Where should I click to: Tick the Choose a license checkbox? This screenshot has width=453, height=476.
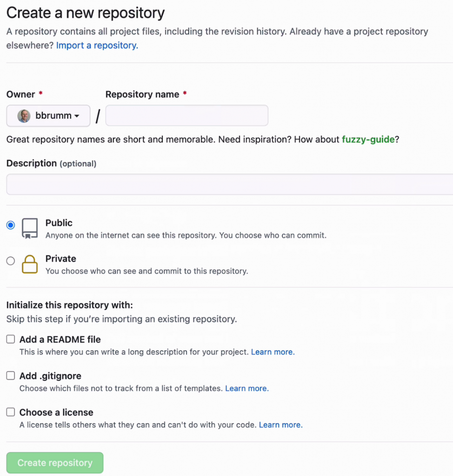(x=11, y=412)
